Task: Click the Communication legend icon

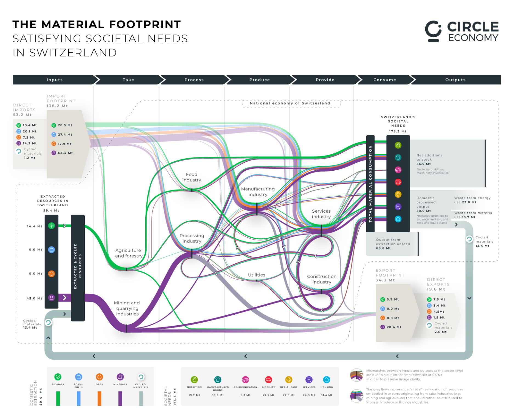Action: click(x=245, y=380)
